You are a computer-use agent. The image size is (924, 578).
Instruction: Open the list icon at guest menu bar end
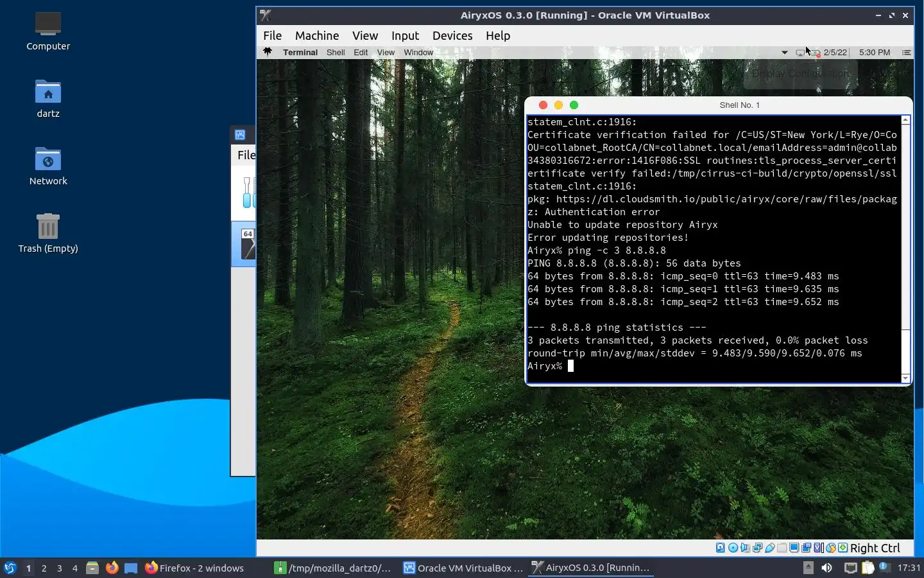coord(907,53)
